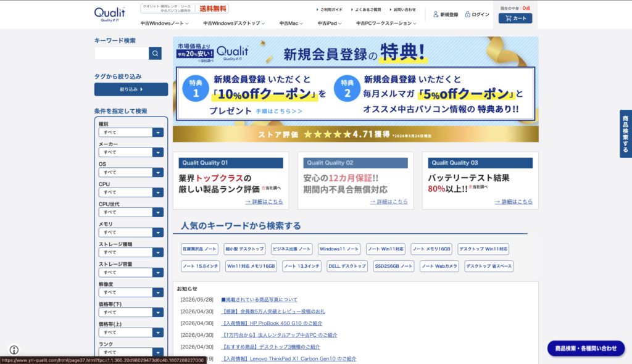Open 中古PCワークステーション menu
Viewport: 632px width, 364px height.
tap(386, 23)
